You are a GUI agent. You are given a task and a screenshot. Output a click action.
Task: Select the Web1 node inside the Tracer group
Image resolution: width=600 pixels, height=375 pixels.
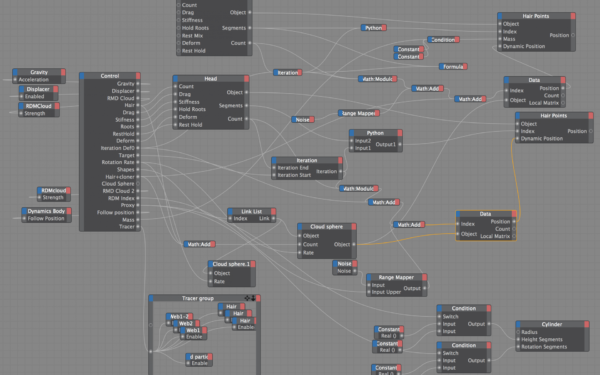(x=193, y=330)
